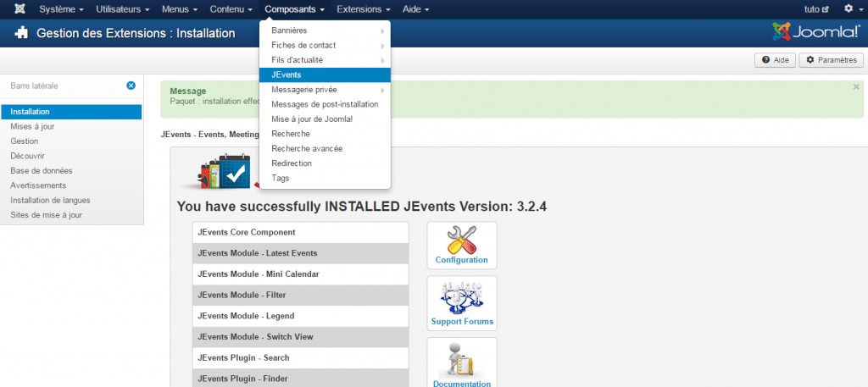Image resolution: width=868 pixels, height=387 pixels.
Task: Open the Extensions dropdown menu
Action: pos(363,9)
